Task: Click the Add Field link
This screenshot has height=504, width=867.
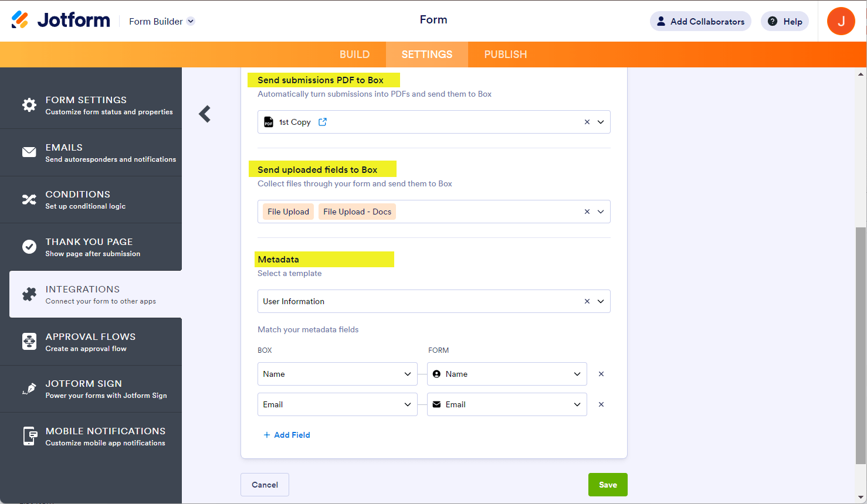Action: pyautogui.click(x=287, y=435)
